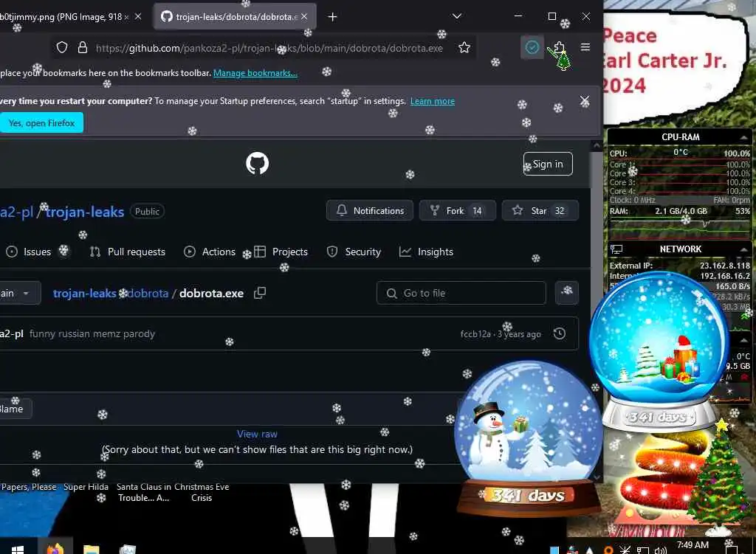Click the 7:49 AM taskbar clock

coord(693,545)
